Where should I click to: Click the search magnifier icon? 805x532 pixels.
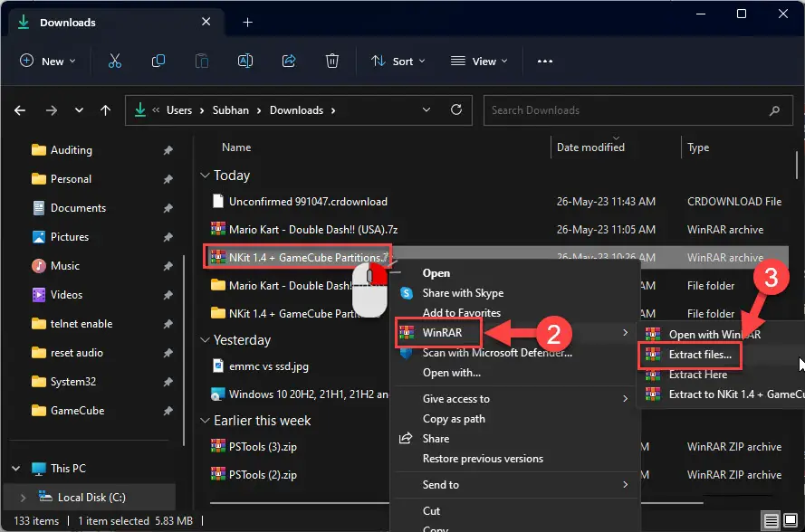(774, 110)
